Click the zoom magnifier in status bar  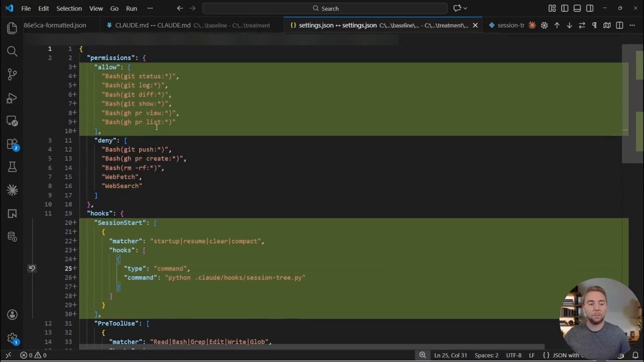pyautogui.click(x=423, y=355)
